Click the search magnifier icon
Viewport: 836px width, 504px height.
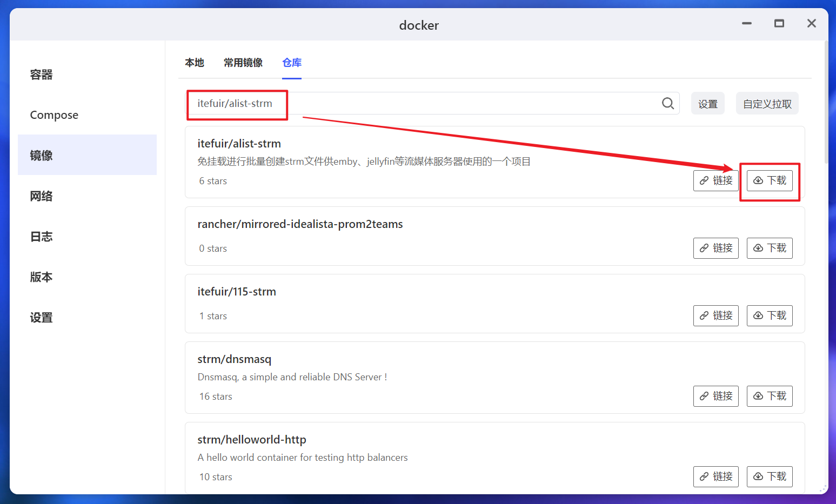tap(668, 103)
